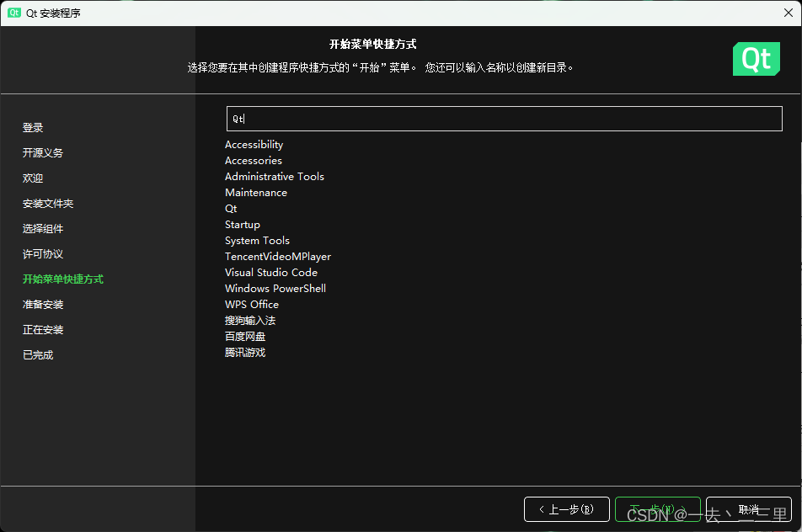Close the Qt installer window
Image resolution: width=802 pixels, height=532 pixels.
coord(789,13)
